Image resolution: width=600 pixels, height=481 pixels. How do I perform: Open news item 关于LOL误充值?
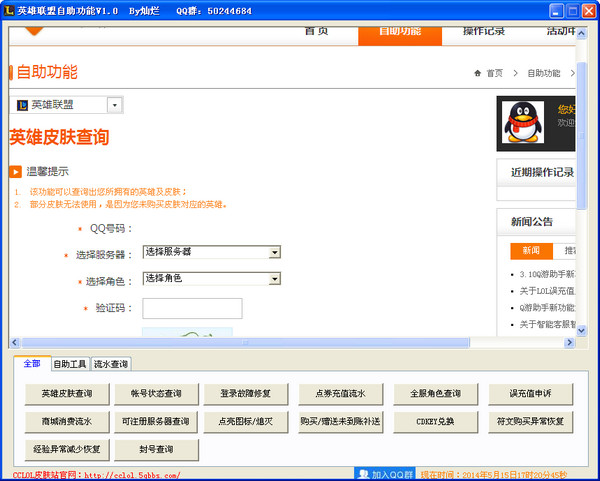pos(548,291)
